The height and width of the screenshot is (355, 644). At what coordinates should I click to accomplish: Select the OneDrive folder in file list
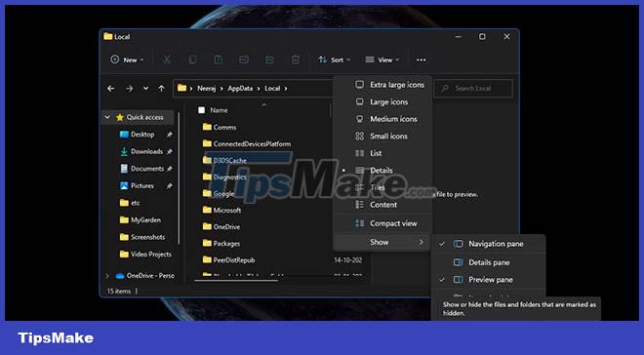[226, 227]
